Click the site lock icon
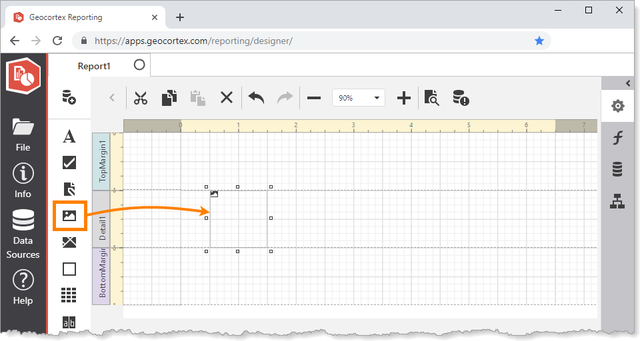The image size is (644, 341). (x=84, y=41)
